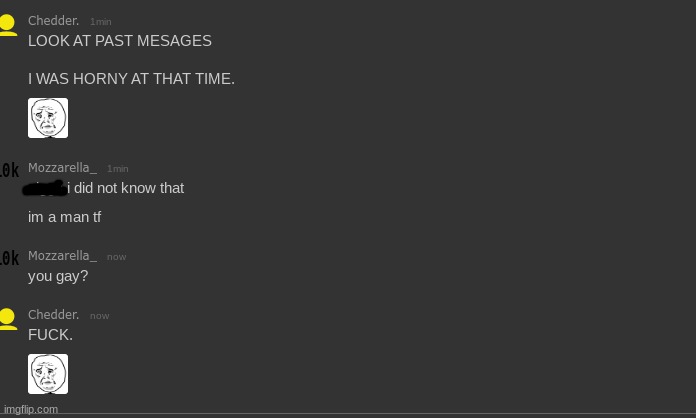Open the sad face image below 'FUCK.'
Screen dimensions: 696x418
48,374
